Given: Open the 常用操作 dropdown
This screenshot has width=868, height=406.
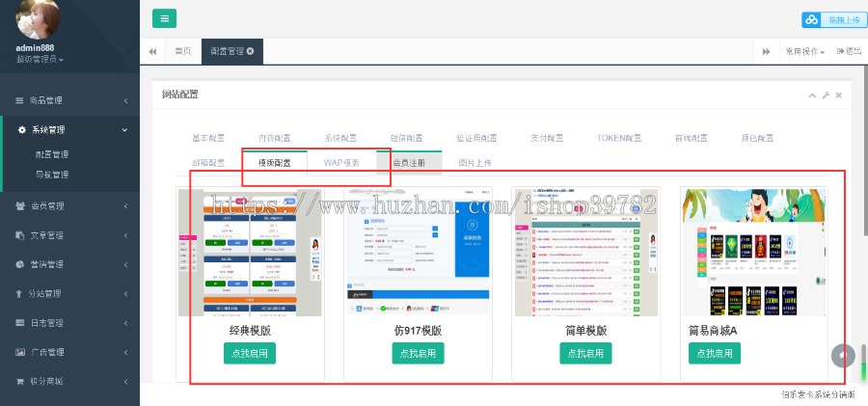Looking at the screenshot, I should point(805,51).
